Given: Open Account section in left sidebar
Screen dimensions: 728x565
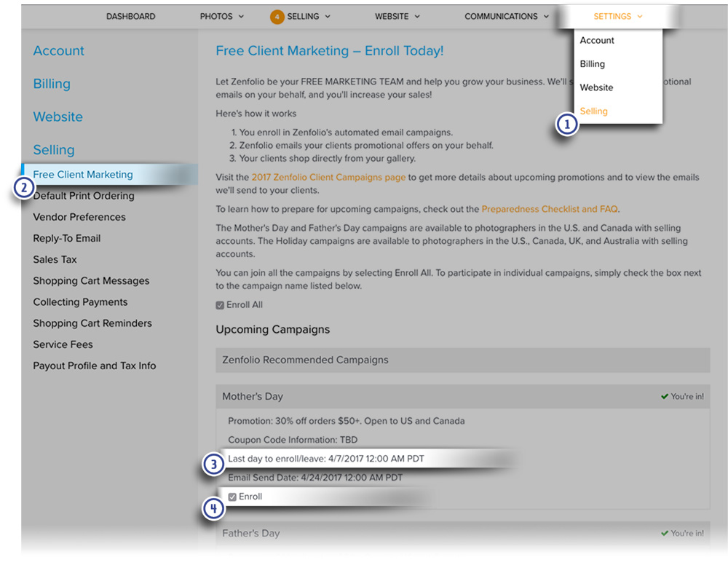Looking at the screenshot, I should [58, 51].
